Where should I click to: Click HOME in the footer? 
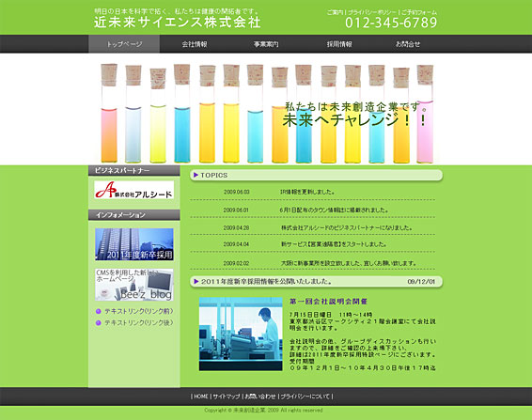201,397
